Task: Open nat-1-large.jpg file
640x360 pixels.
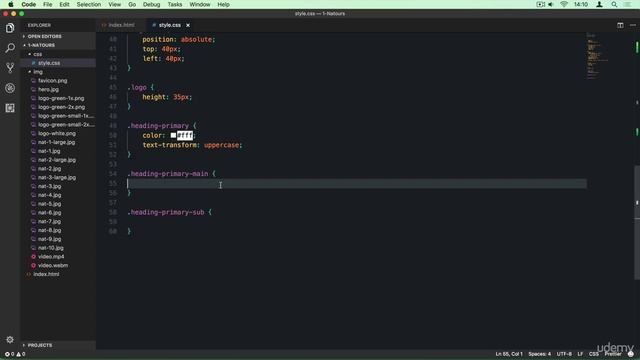Action: [x=58, y=142]
